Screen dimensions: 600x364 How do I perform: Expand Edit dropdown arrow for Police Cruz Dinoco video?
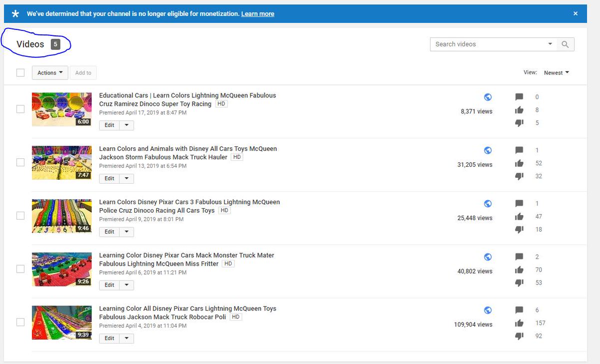click(x=126, y=232)
